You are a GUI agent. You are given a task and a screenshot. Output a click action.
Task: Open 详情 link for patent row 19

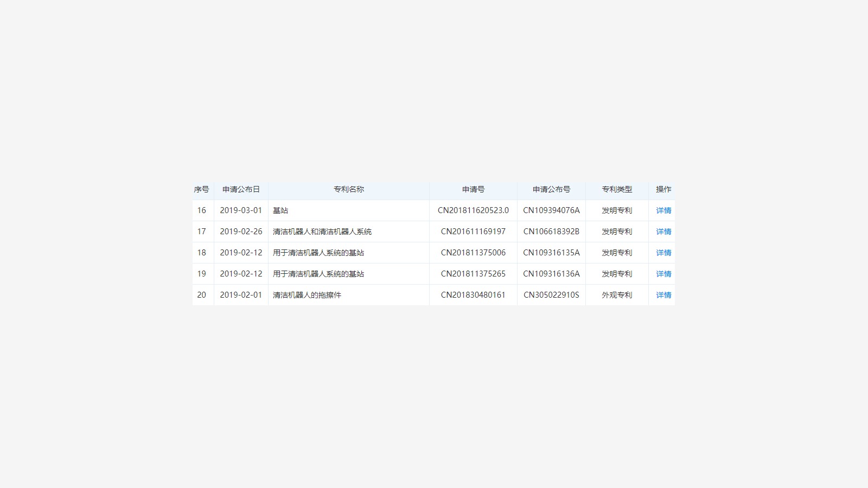[663, 274]
